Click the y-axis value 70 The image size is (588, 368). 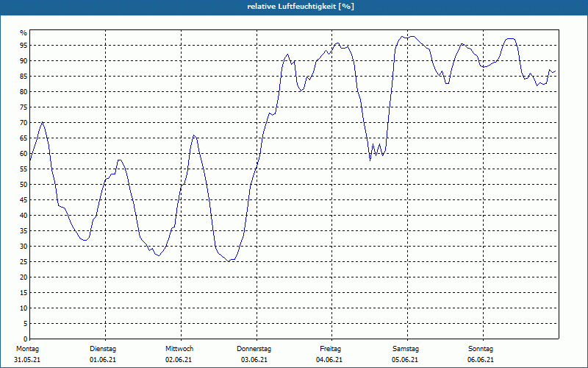(24, 123)
